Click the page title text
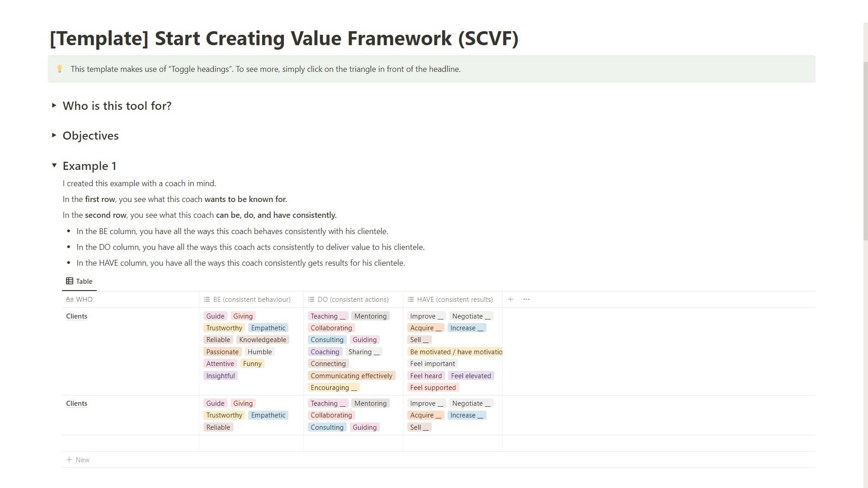This screenshot has width=868, height=488. click(284, 38)
